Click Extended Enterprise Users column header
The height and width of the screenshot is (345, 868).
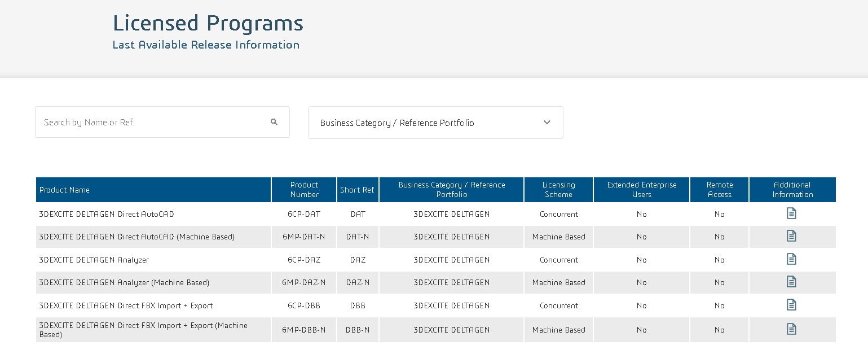[641, 190]
